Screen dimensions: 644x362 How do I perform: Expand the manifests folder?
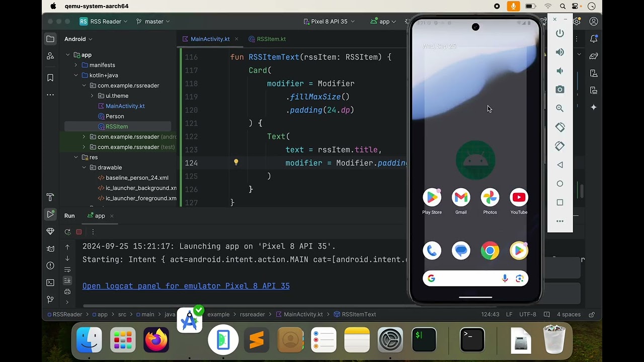(76, 65)
